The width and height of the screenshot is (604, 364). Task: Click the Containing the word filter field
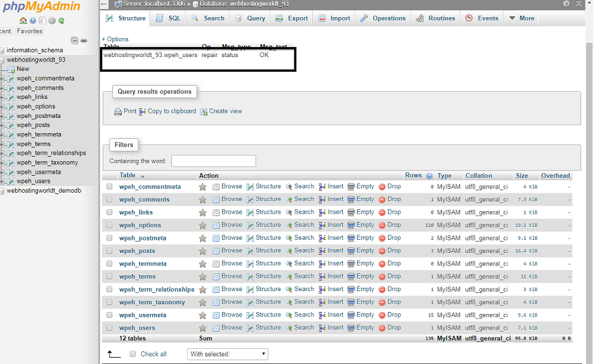213,161
